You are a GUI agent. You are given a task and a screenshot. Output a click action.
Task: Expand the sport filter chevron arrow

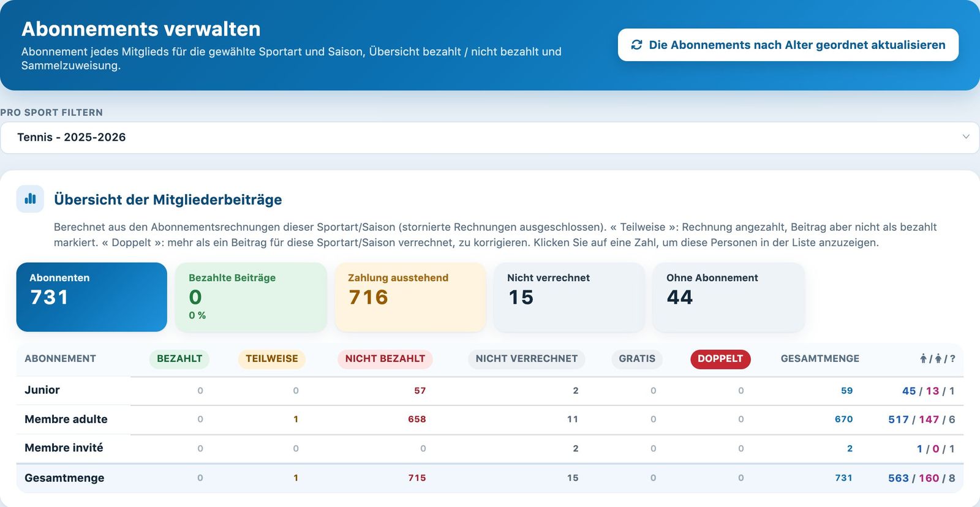[966, 137]
